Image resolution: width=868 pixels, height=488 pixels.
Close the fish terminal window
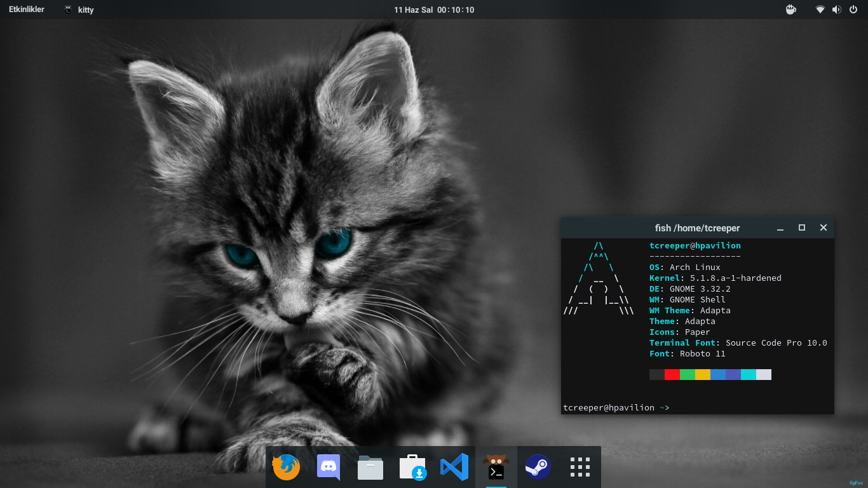pos(824,227)
